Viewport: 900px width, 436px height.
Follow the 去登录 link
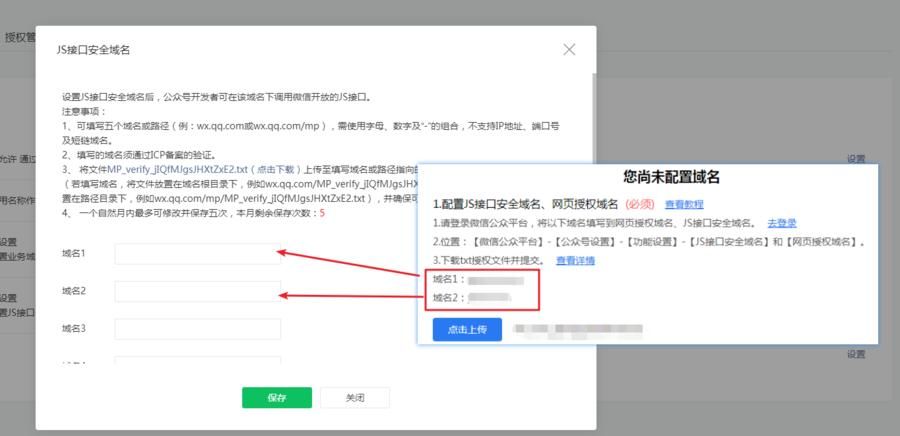(x=782, y=223)
